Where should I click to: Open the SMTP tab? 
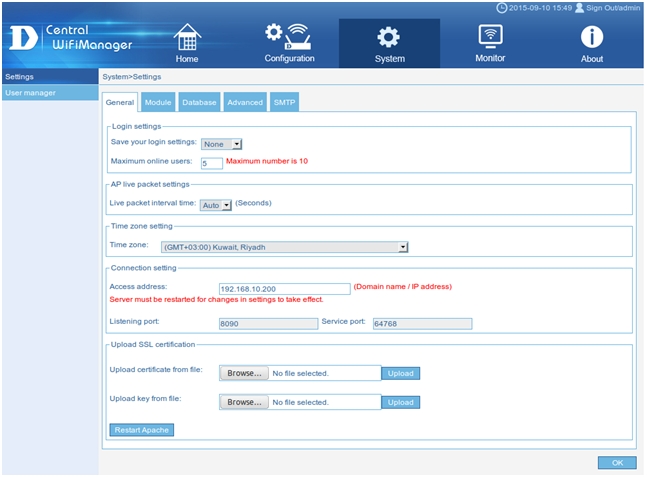(x=284, y=102)
